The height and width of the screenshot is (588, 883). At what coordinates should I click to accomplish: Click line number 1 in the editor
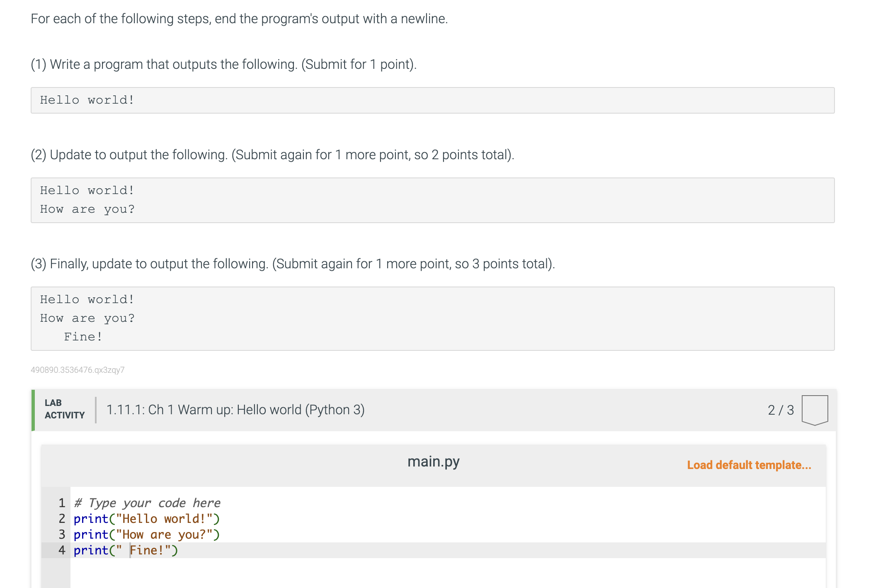(61, 503)
